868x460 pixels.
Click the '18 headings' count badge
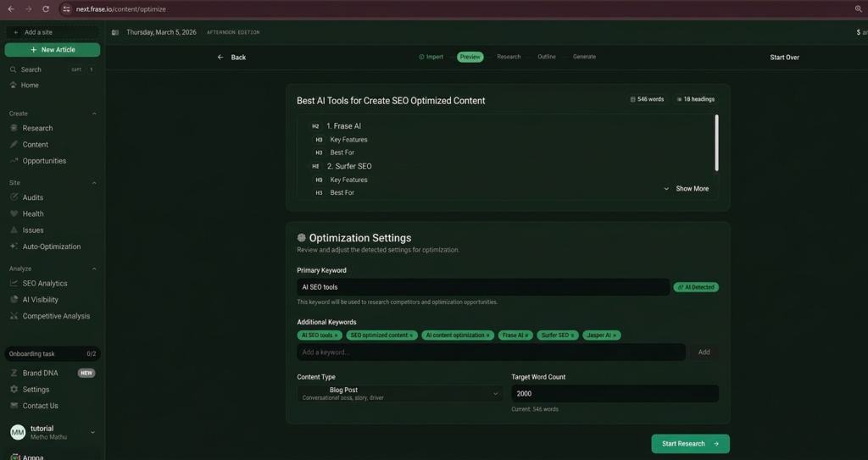tap(696, 100)
